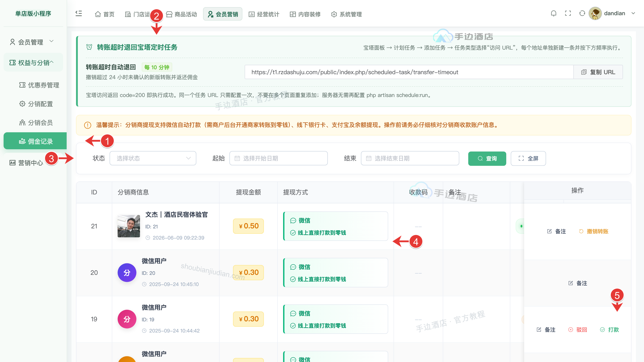Click the 全屏 button
The image size is (644, 362).
528,158
